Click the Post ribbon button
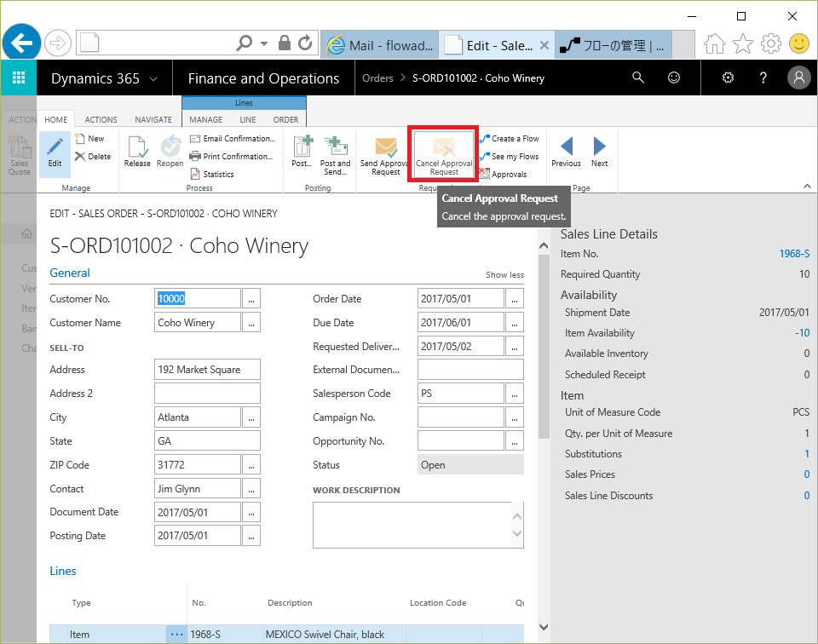818x644 pixels. [x=302, y=152]
